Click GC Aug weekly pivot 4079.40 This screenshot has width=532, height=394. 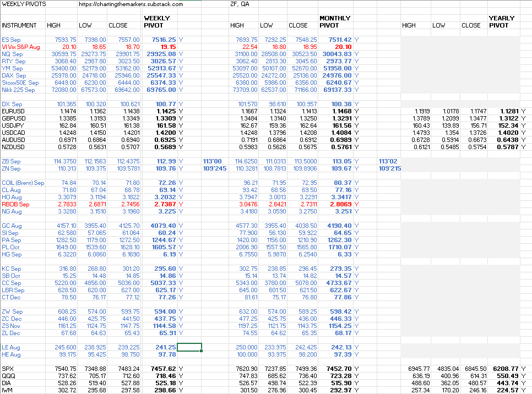tap(163, 226)
